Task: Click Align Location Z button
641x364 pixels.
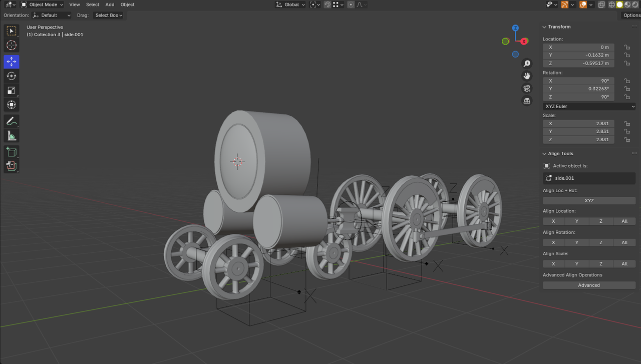Action: 601,221
